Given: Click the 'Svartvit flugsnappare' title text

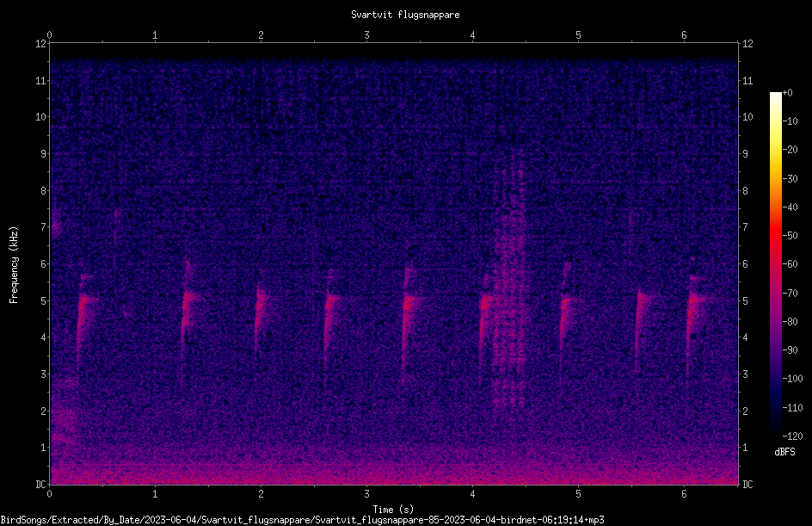Looking at the screenshot, I should coord(405,15).
